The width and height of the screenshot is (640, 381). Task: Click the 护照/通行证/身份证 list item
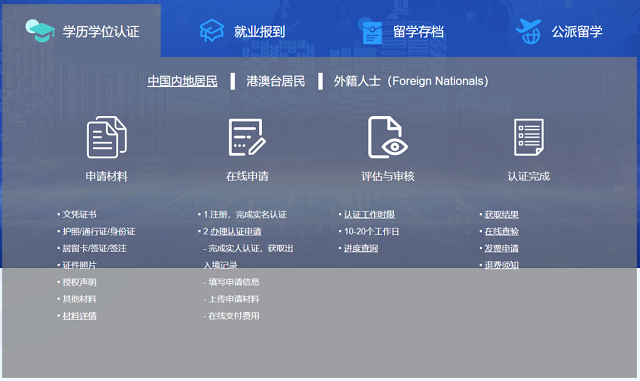click(99, 231)
